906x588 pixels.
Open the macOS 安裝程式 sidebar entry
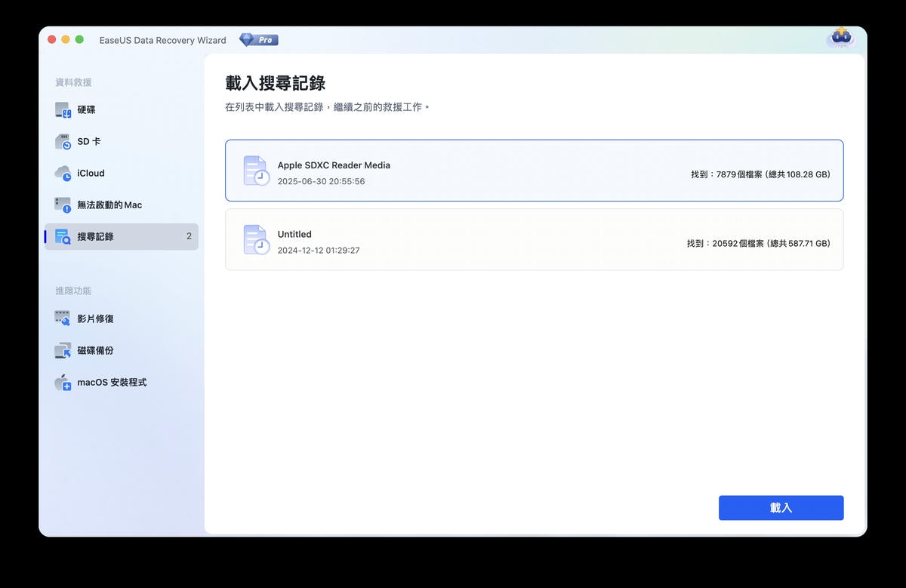pos(112,383)
